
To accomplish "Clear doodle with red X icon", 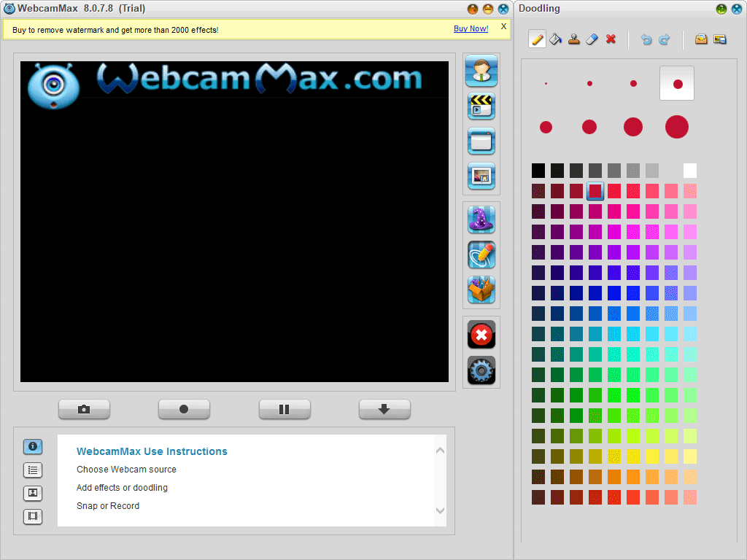I will pos(611,39).
